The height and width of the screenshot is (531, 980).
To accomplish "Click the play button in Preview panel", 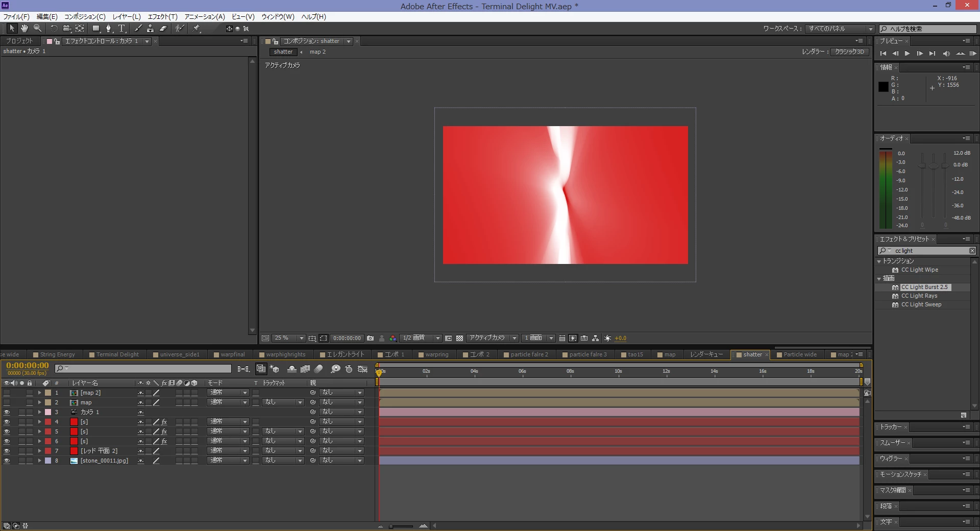I will [x=907, y=54].
